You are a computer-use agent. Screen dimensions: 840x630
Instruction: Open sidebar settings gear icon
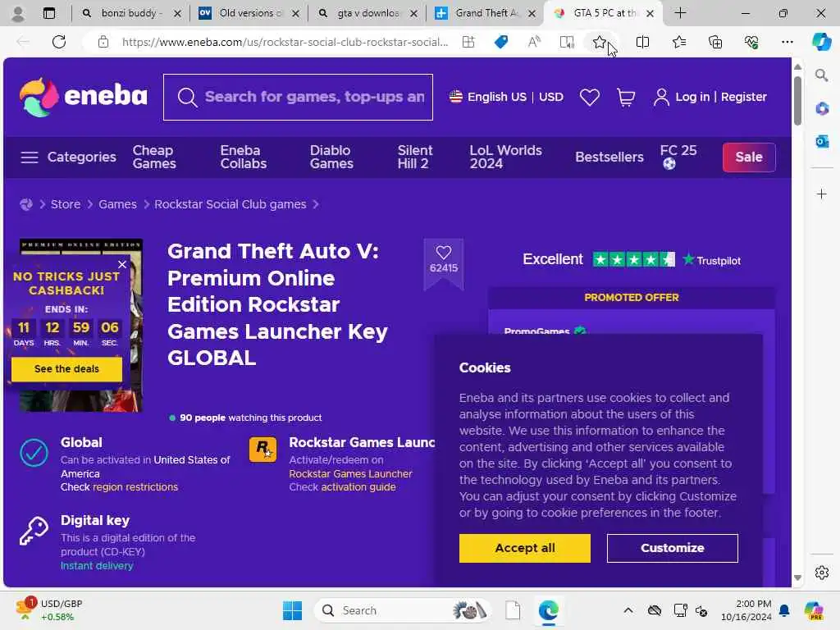pyautogui.click(x=822, y=573)
